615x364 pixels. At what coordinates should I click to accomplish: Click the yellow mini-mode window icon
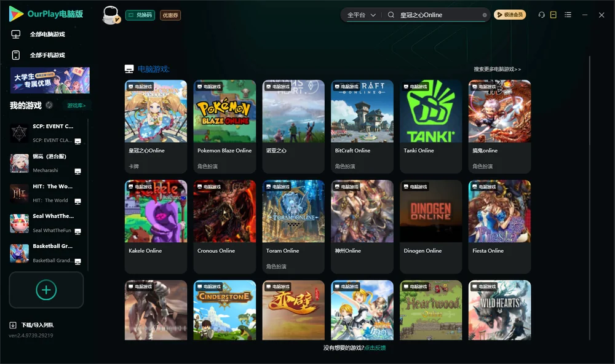553,15
